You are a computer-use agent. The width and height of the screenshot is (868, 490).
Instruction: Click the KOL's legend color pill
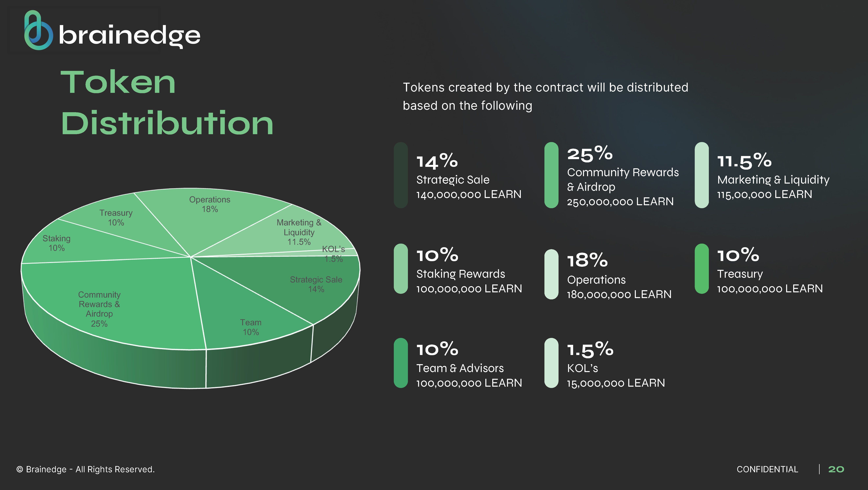click(x=551, y=363)
